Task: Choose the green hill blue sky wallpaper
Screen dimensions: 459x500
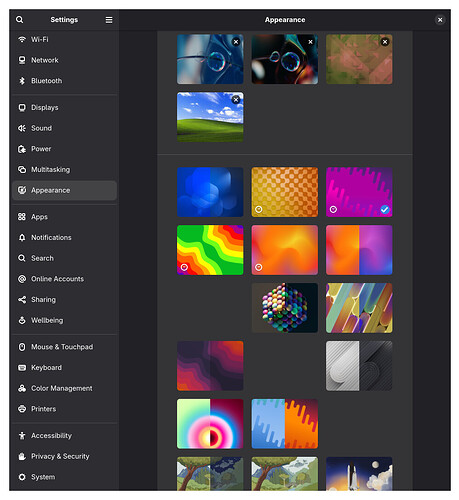Action: click(x=210, y=117)
